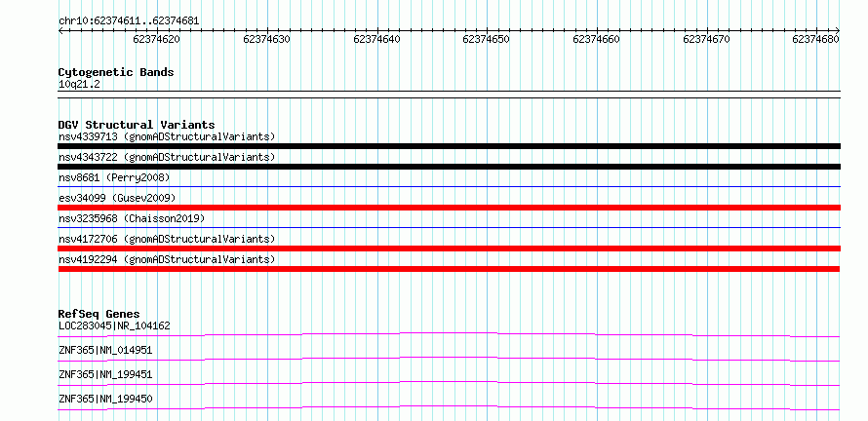Click the 10q21.2 band label
868x421 pixels.
tap(79, 85)
